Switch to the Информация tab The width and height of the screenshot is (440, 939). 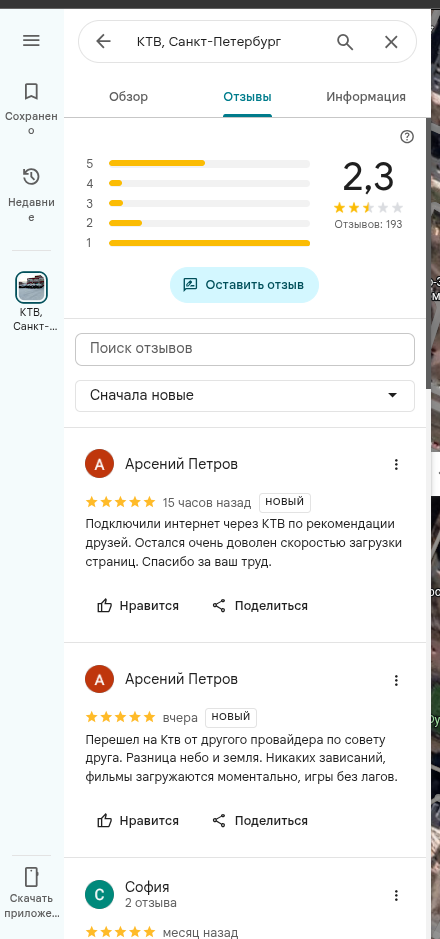click(366, 97)
